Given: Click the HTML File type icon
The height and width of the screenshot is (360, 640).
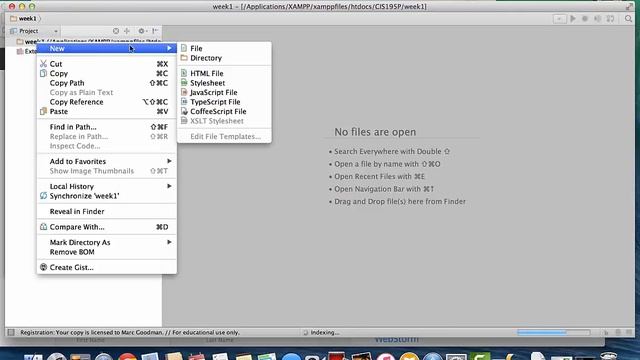Looking at the screenshot, I should click(184, 73).
